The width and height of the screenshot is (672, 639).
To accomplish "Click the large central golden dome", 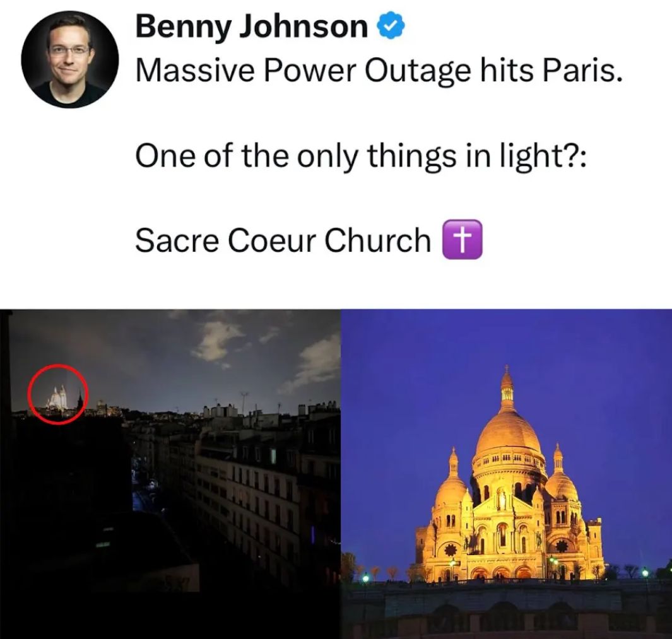I will pos(508,432).
